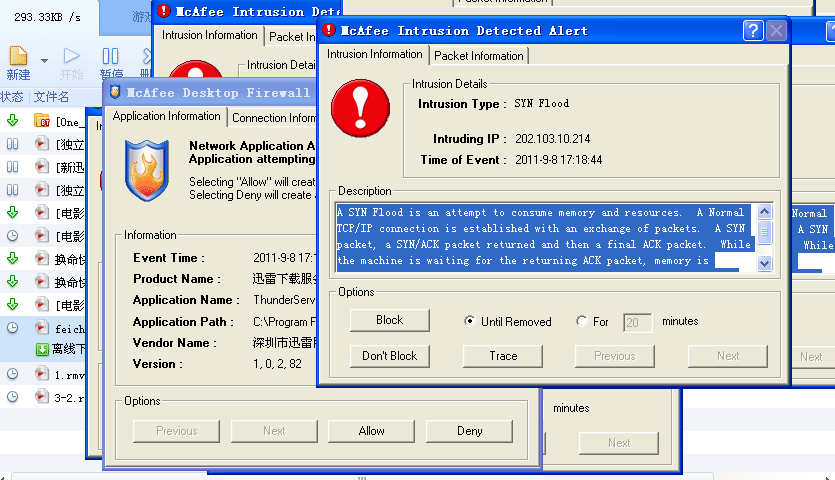The image size is (835, 480).
Task: Select the Until Removed radio option
Action: (469, 321)
